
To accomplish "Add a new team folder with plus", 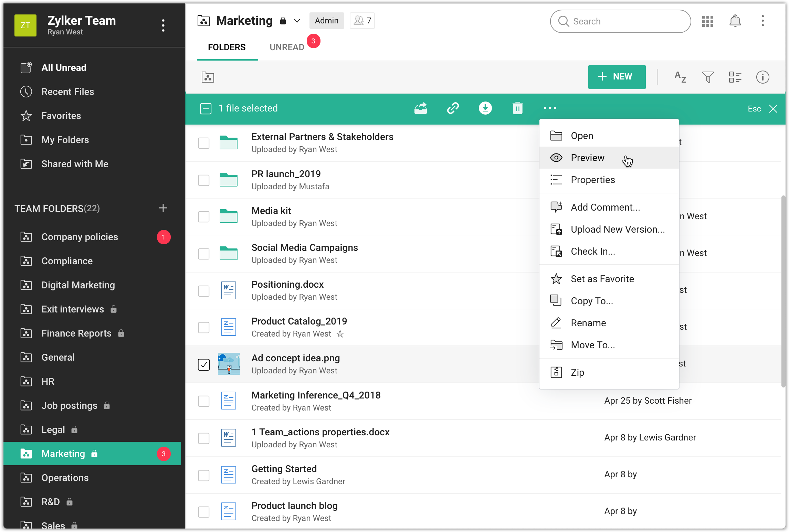I will pyautogui.click(x=163, y=208).
